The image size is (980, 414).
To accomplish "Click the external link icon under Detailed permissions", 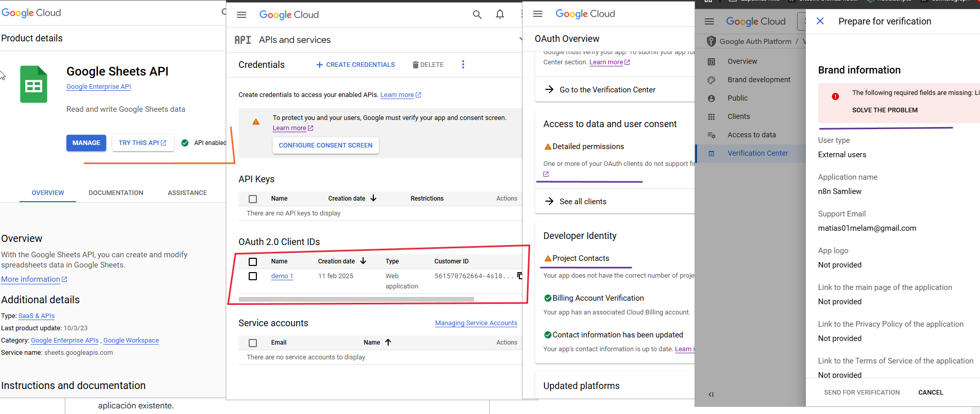I will click(546, 174).
